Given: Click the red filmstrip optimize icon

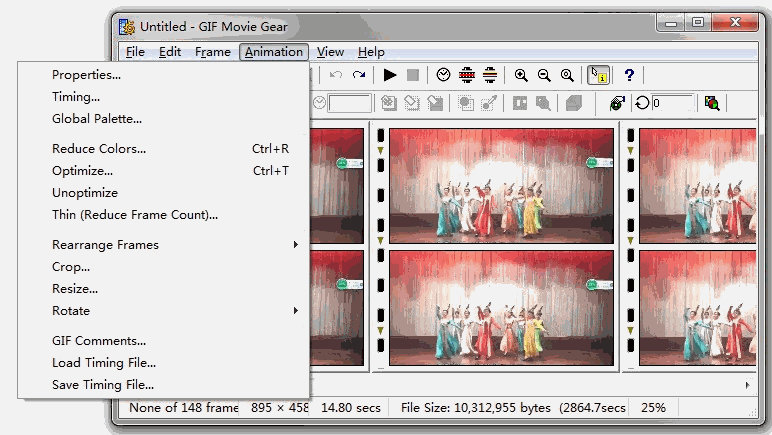Looking at the screenshot, I should [x=467, y=75].
